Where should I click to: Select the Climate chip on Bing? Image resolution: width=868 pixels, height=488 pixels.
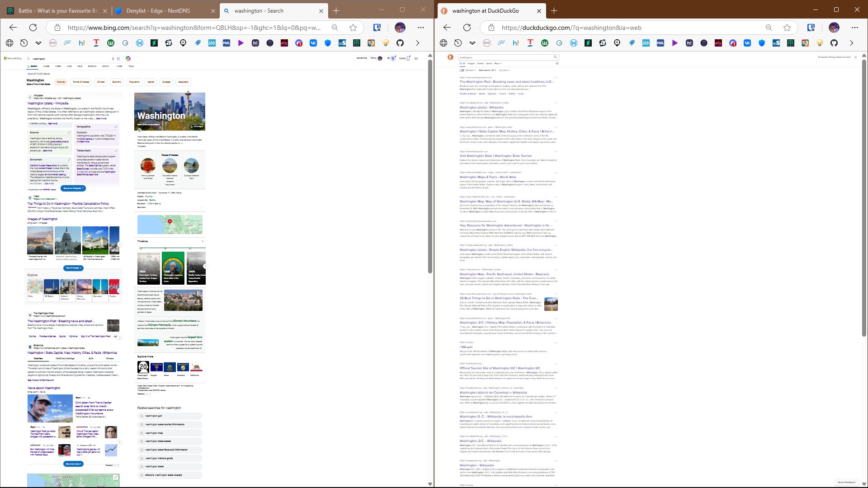coord(101,82)
